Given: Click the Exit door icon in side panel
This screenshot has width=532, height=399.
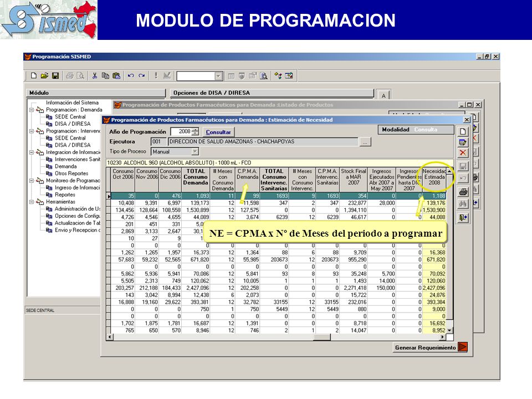Looking at the screenshot, I should [x=463, y=217].
